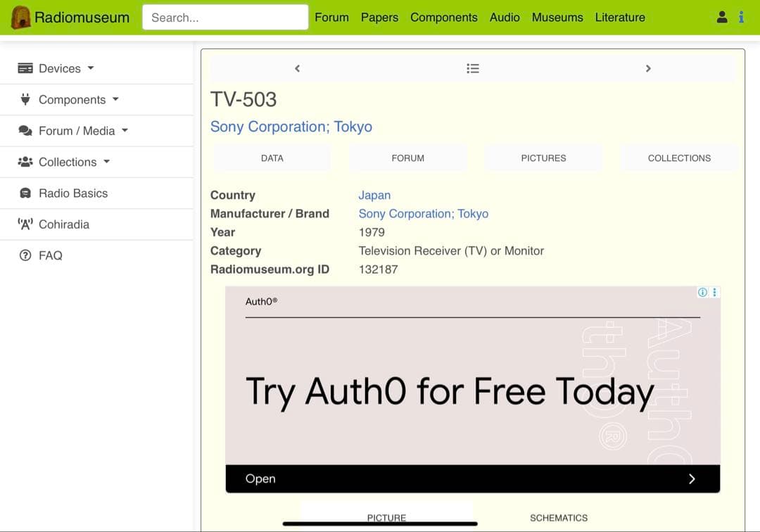Open Literature in the top navigation
Screen dimensions: 760x532
[620, 18]
